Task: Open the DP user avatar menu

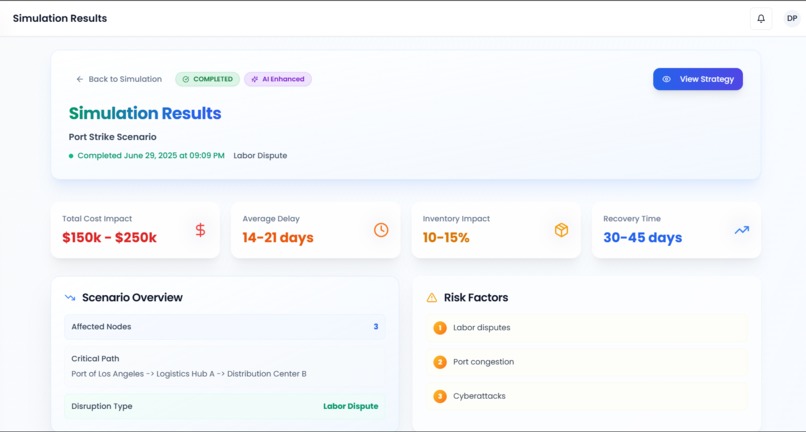Action: [x=792, y=19]
